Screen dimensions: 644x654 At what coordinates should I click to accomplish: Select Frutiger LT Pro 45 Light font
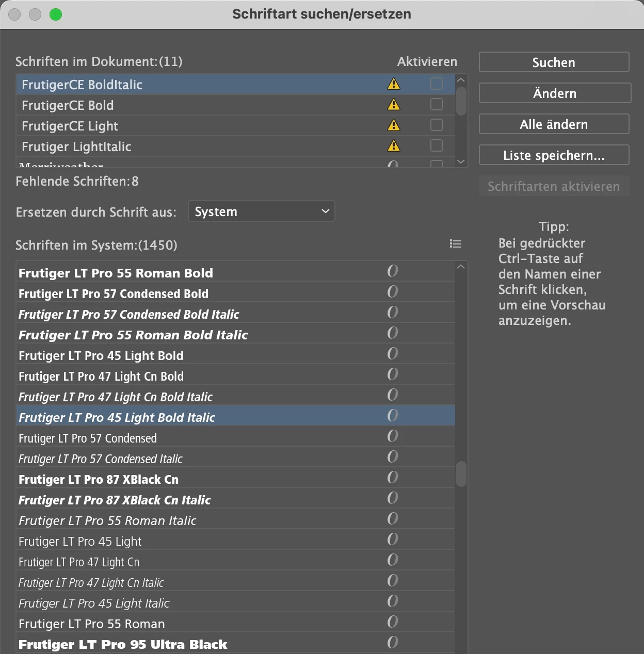[235, 541]
